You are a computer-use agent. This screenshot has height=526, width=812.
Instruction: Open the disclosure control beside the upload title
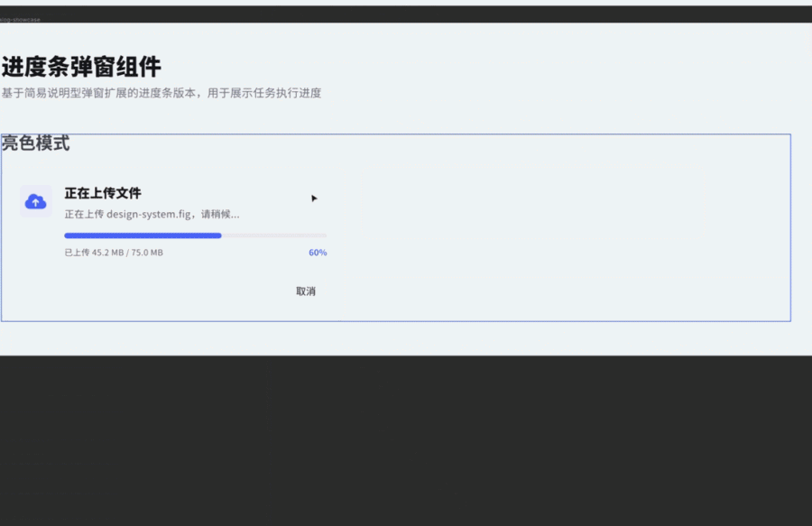pos(315,198)
